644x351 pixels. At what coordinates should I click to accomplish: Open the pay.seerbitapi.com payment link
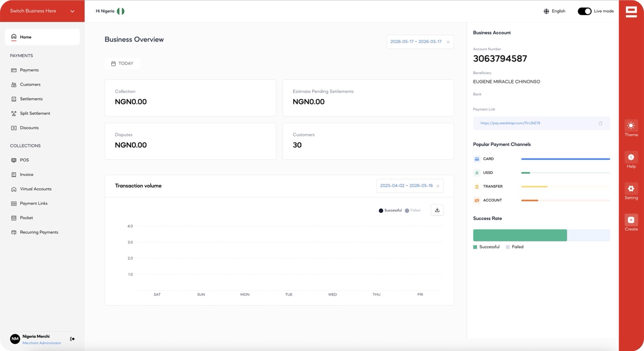[510, 123]
